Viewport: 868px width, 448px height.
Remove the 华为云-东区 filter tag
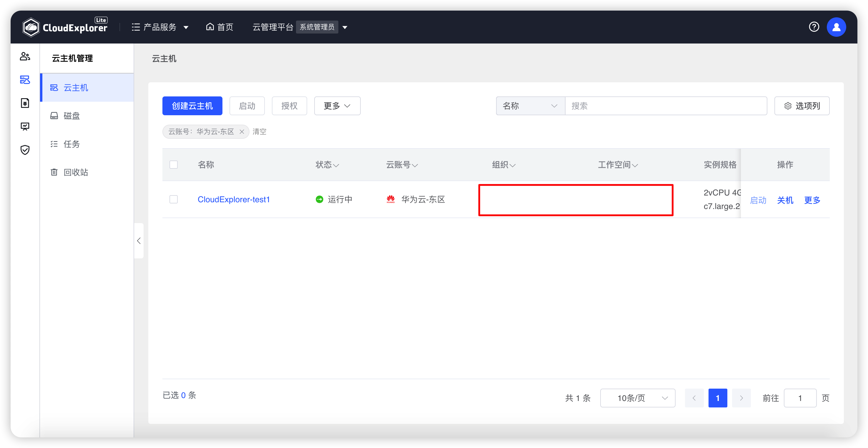coord(242,132)
